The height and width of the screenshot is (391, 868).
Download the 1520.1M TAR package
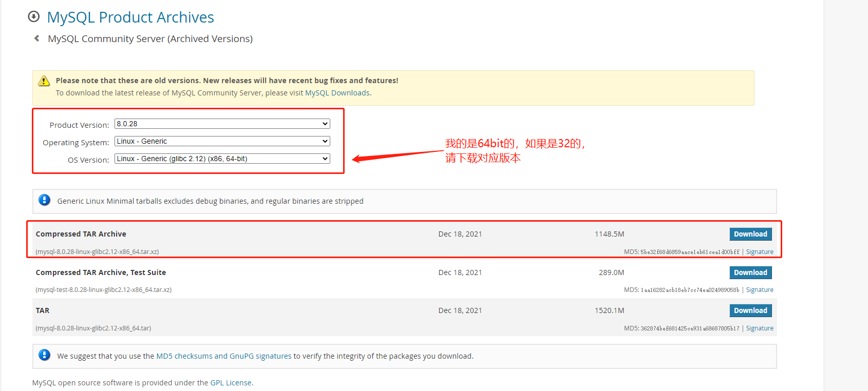750,310
